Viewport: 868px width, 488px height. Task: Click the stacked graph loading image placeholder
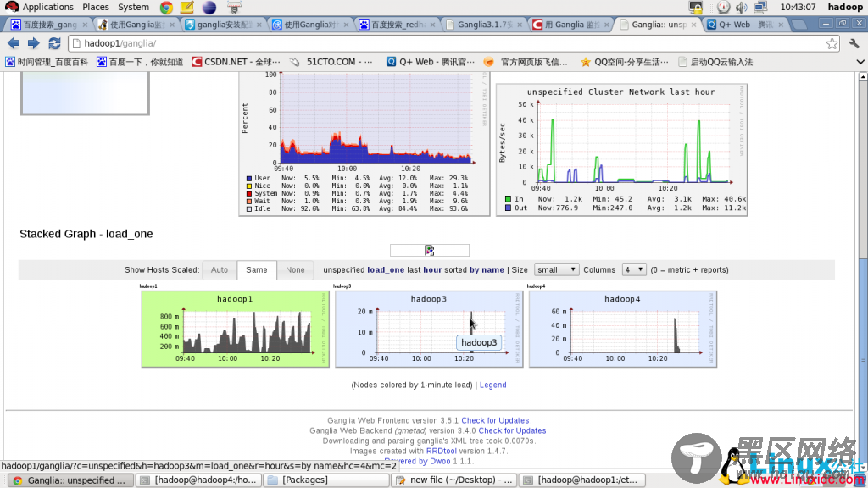430,251
